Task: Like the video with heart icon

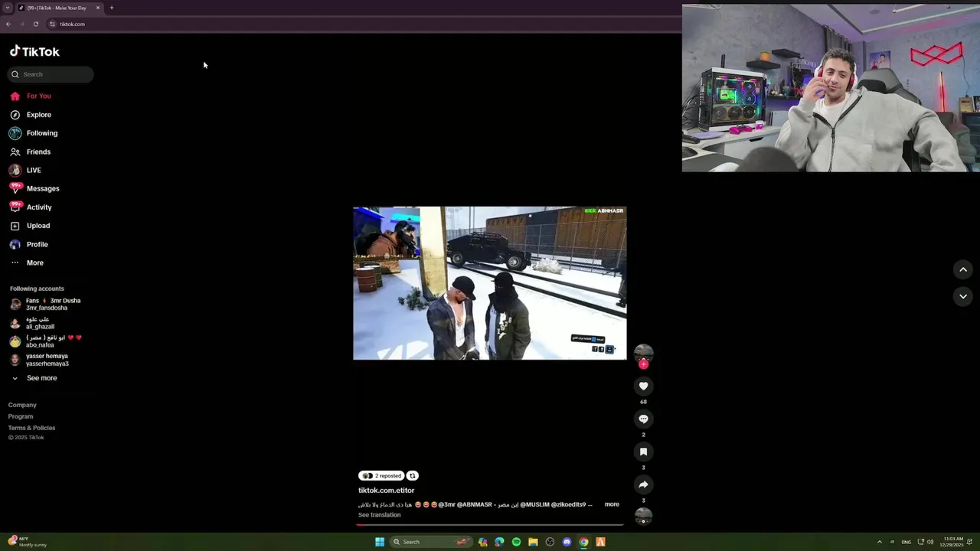Action: 643,386
